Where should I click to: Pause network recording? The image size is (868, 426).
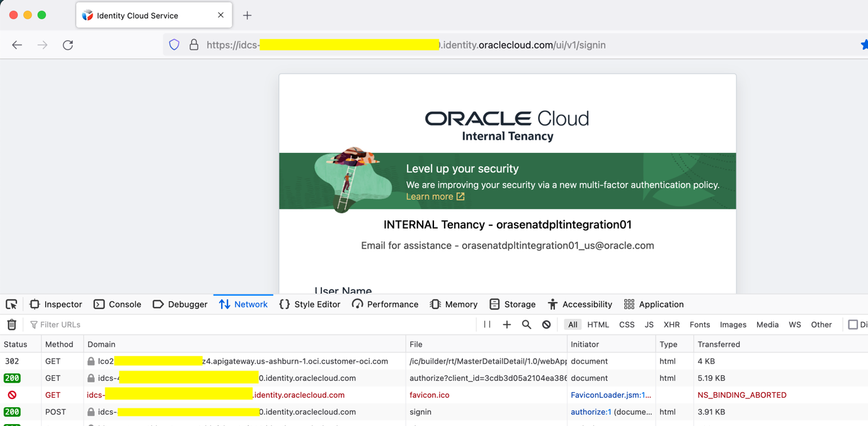click(487, 325)
